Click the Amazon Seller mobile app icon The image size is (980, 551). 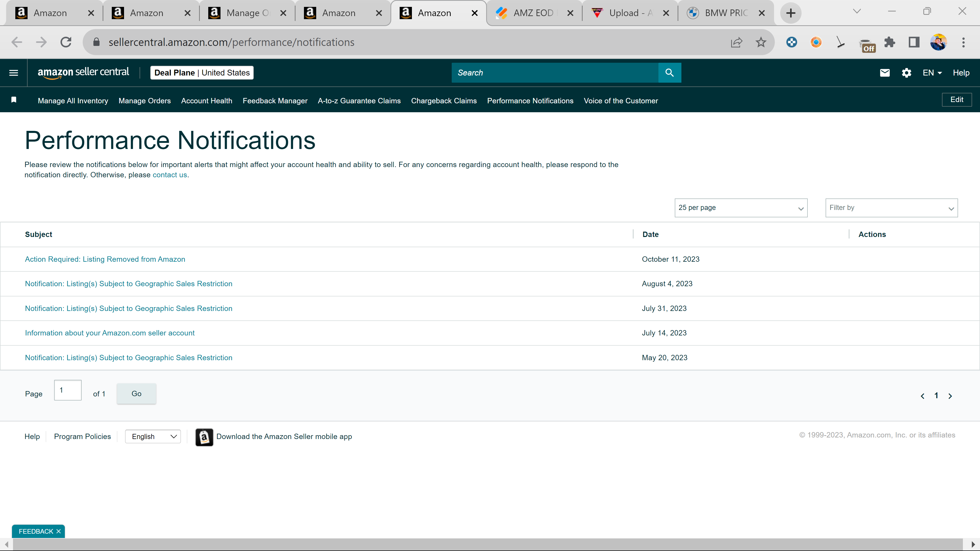point(204,437)
